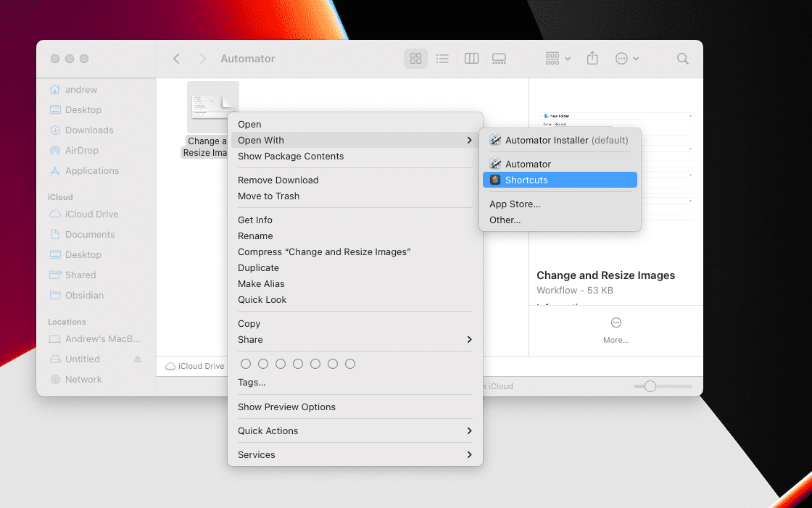Viewport: 812px width, 508px height.
Task: Go back using the left chevron
Action: click(176, 59)
